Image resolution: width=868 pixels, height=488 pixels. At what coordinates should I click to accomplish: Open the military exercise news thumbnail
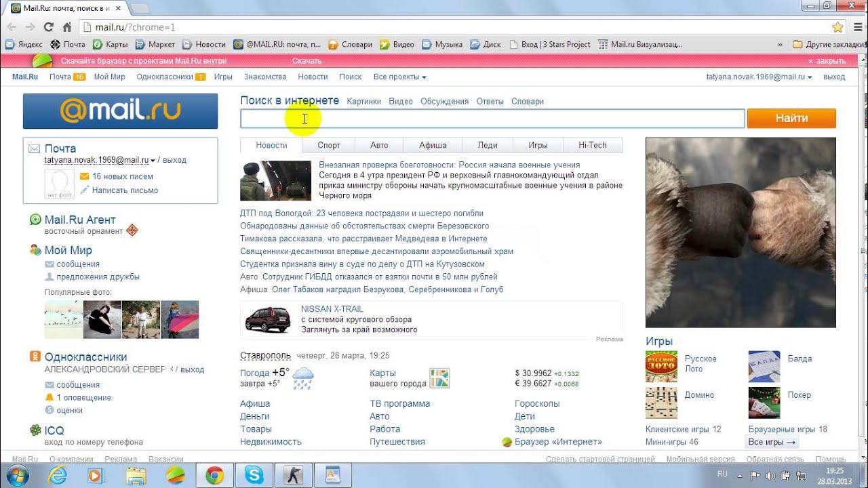(x=275, y=180)
